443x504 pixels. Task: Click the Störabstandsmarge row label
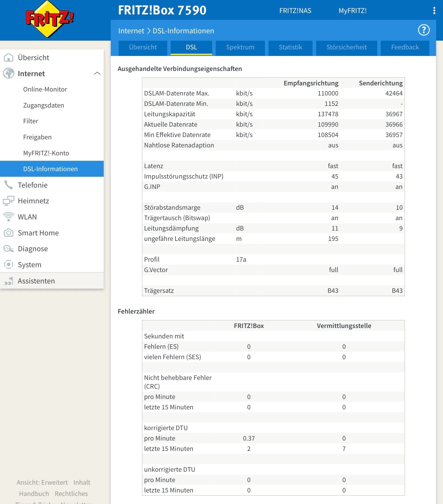(172, 207)
